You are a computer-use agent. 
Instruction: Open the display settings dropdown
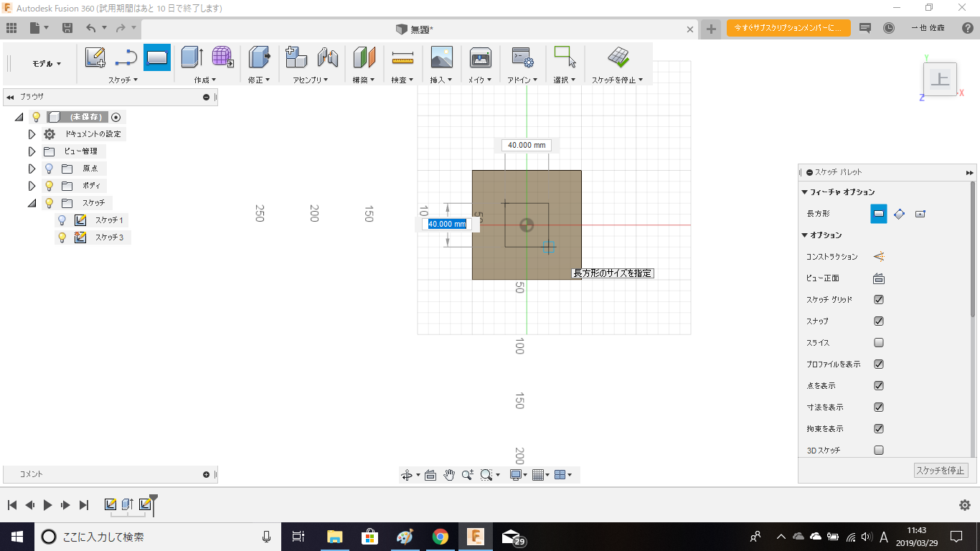[518, 474]
